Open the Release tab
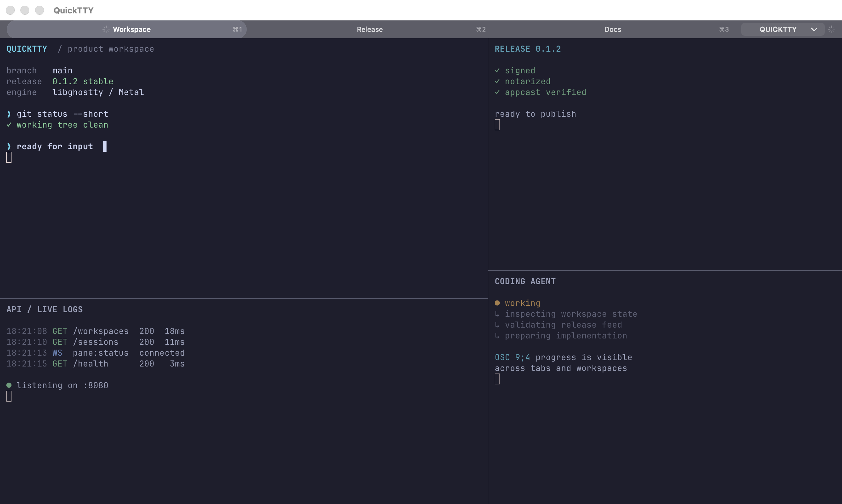The width and height of the screenshot is (842, 504). 370,29
